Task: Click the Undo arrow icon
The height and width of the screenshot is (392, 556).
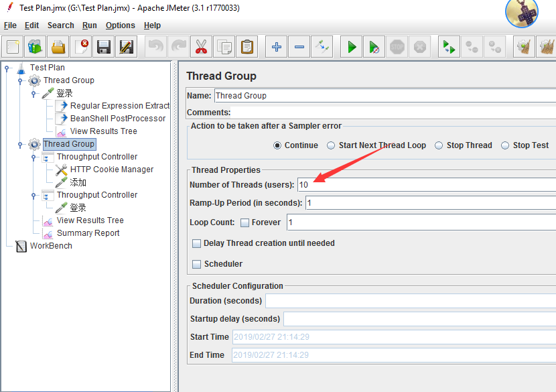Action: point(156,47)
